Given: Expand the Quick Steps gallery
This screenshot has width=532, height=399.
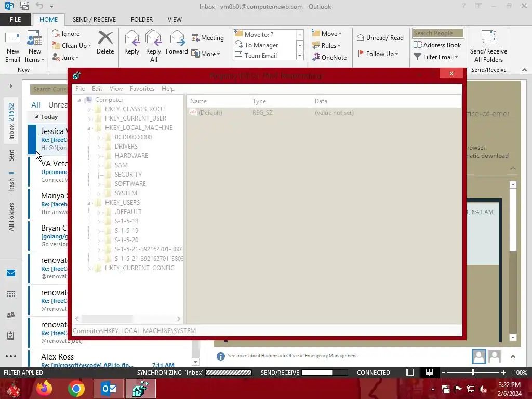Looking at the screenshot, I should click(300, 55).
